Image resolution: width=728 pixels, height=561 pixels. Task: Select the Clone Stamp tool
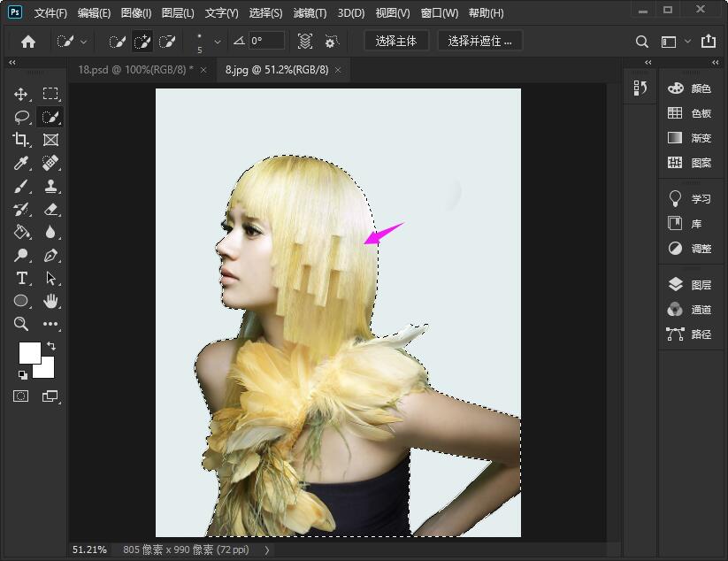pyautogui.click(x=50, y=186)
